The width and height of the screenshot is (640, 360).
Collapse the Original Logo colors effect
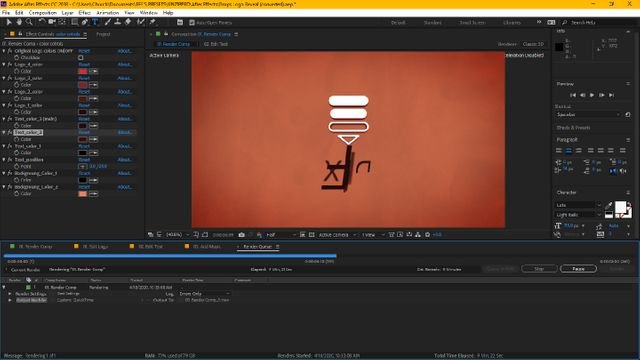point(4,51)
